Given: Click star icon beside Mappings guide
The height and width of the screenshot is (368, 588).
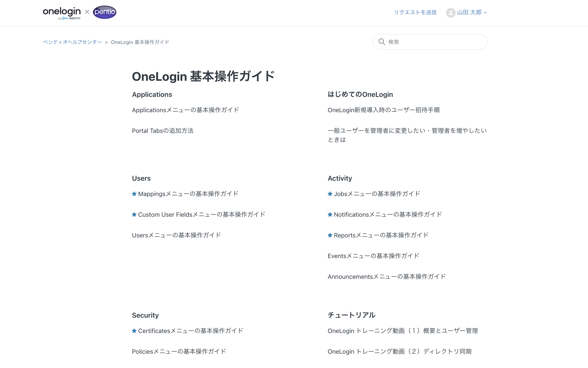Looking at the screenshot, I should (x=134, y=194).
